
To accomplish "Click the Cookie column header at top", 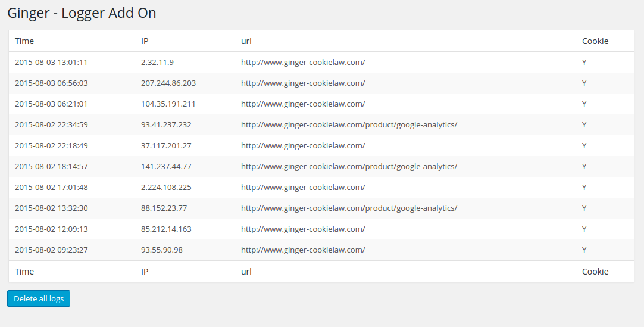I will (595, 41).
